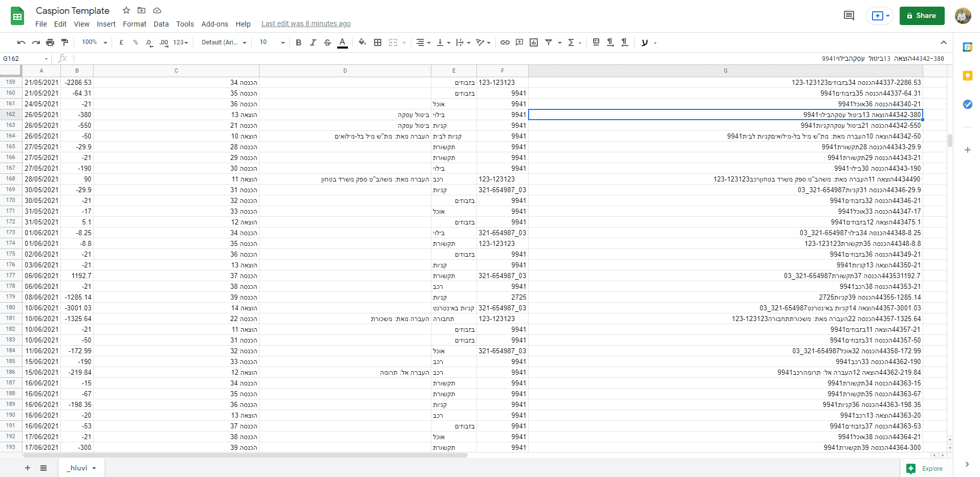The height and width of the screenshot is (477, 980).
Task: Open text color picker
Action: pyautogui.click(x=342, y=42)
